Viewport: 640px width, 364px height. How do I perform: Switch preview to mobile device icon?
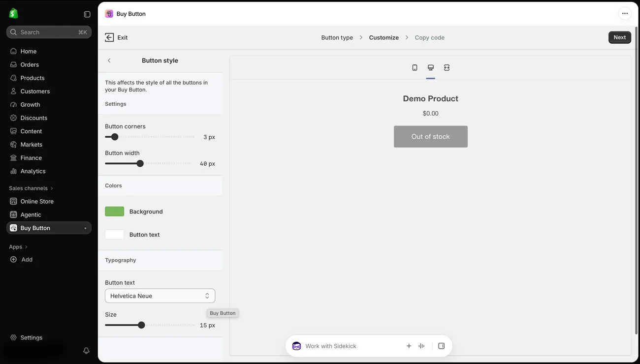415,67
